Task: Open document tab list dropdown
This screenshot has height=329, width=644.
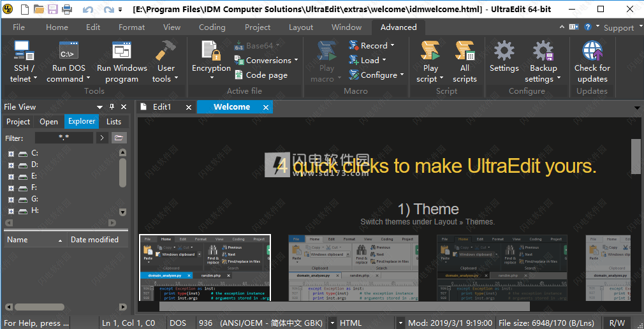Action: [x=637, y=107]
